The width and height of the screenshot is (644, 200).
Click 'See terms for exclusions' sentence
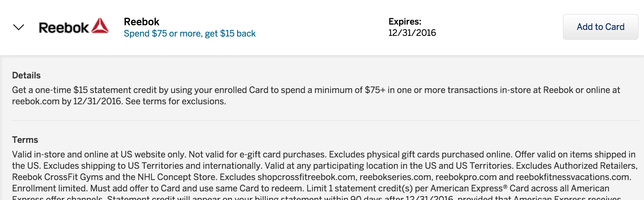click(x=175, y=101)
